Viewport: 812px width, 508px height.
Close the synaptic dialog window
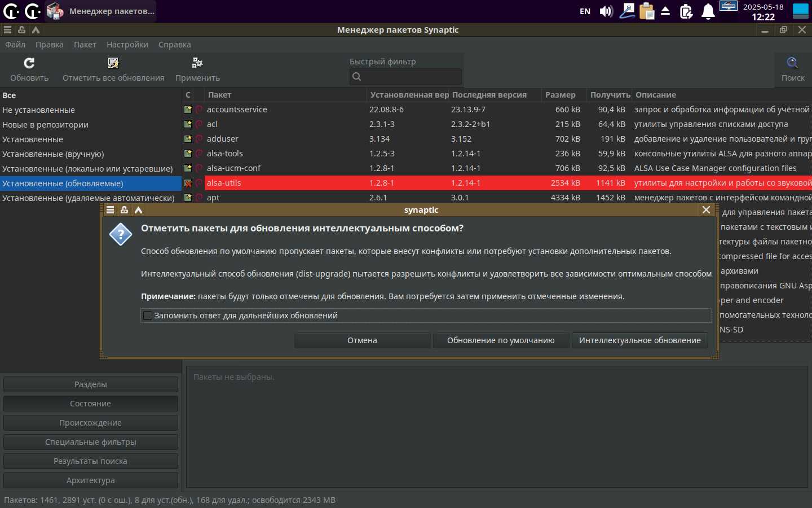[x=706, y=210]
